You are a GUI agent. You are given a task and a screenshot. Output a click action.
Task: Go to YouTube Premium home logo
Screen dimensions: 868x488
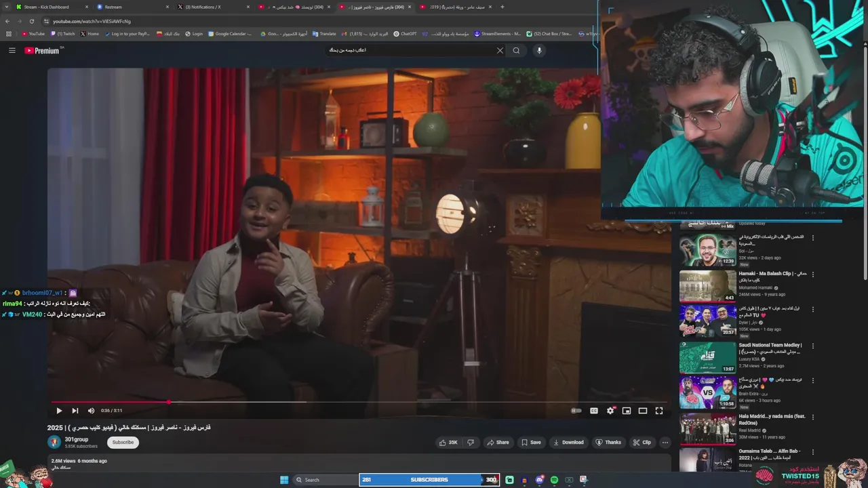point(42,50)
